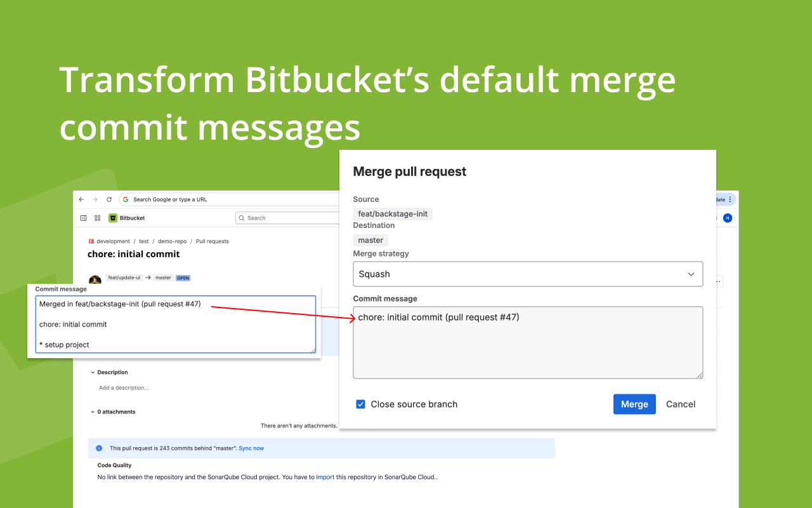Click the info icon in the commits-behind banner
This screenshot has width=812, height=508.
tap(98, 448)
